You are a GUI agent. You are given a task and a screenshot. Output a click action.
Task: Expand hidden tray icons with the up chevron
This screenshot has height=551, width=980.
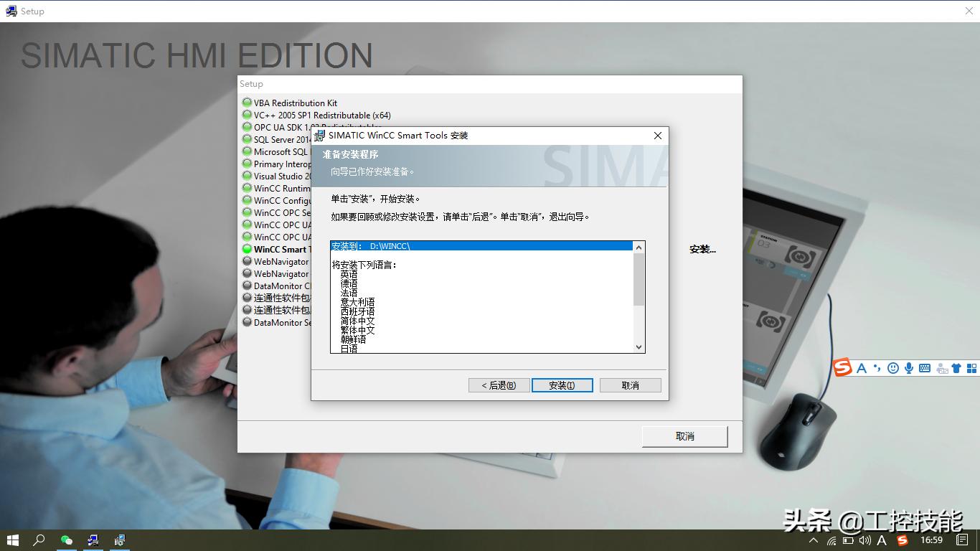tap(814, 540)
